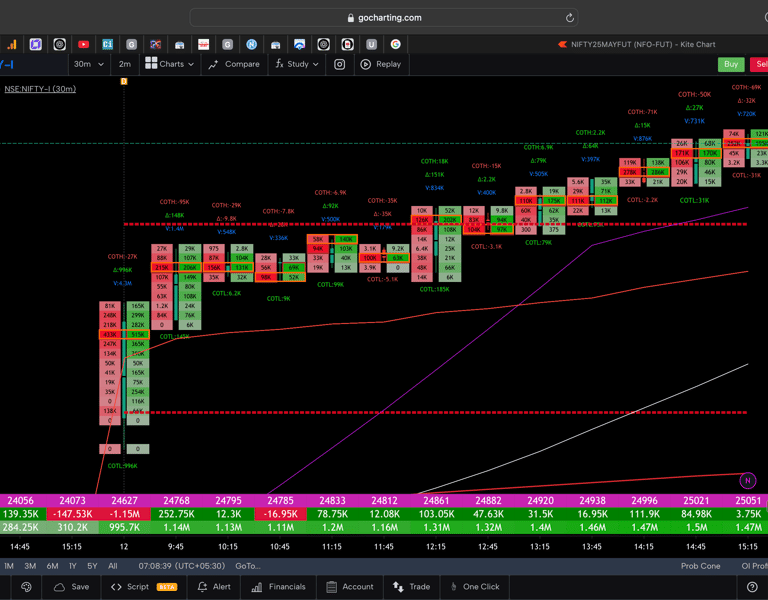Open the teal 'Ci' bookmark icon
This screenshot has height=600, width=768.
click(107, 45)
